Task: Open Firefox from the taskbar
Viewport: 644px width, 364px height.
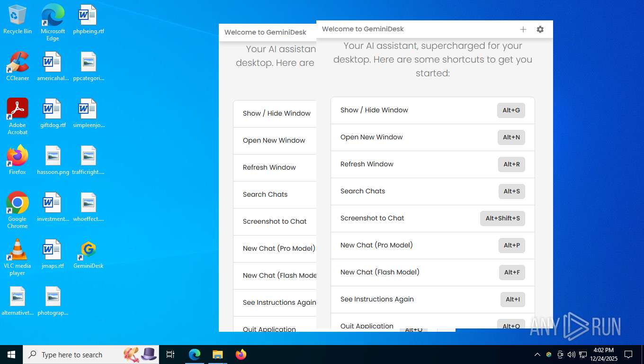Action: click(241, 355)
